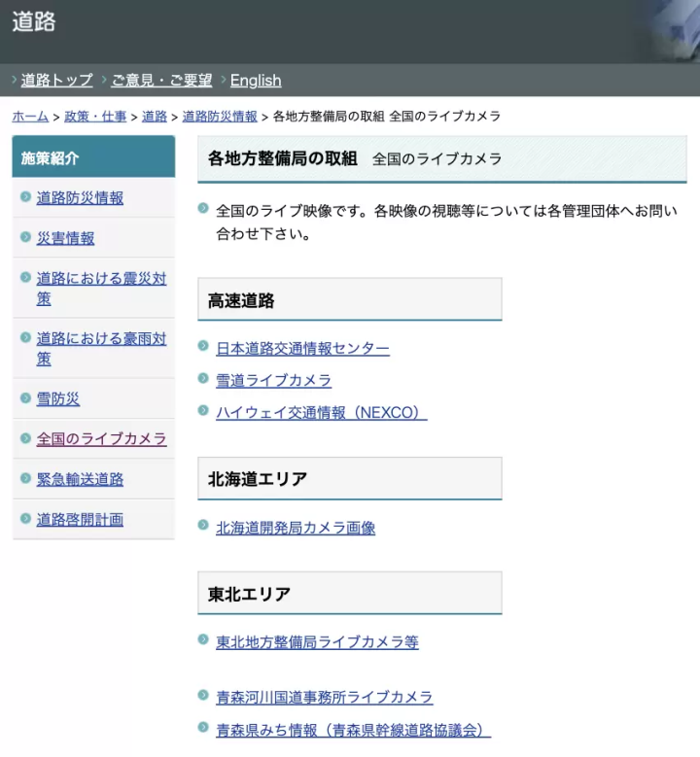Screen dimensions: 700x757
Task: Click arrow icon before English
Action: 224,79
